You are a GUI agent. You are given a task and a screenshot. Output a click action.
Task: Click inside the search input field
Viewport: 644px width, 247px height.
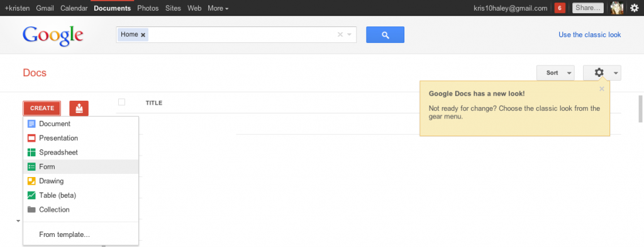pos(242,35)
